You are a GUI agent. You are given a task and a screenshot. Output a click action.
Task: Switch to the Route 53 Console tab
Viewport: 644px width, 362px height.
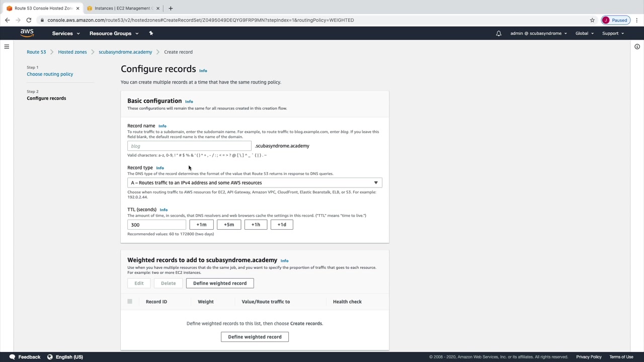click(x=42, y=8)
